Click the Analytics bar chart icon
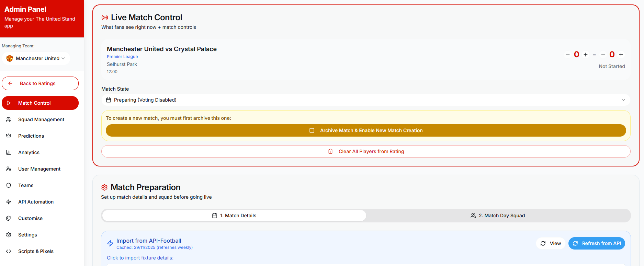 coord(9,152)
